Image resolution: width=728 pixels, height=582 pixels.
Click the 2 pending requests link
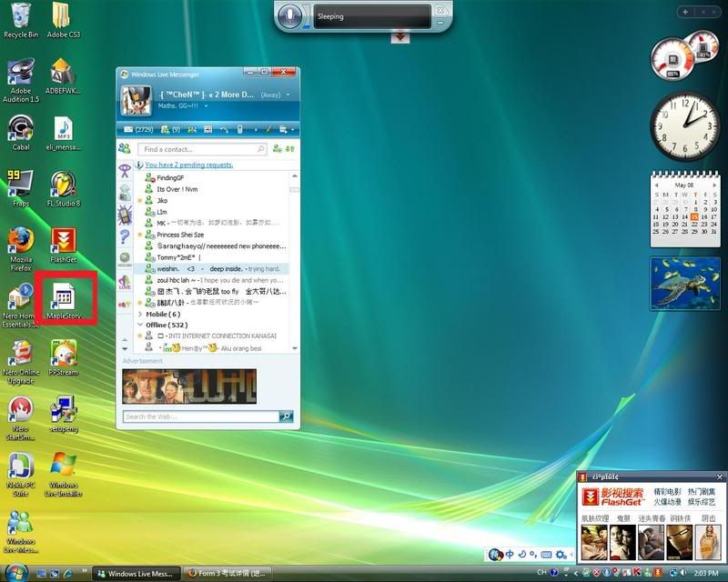pos(188,165)
